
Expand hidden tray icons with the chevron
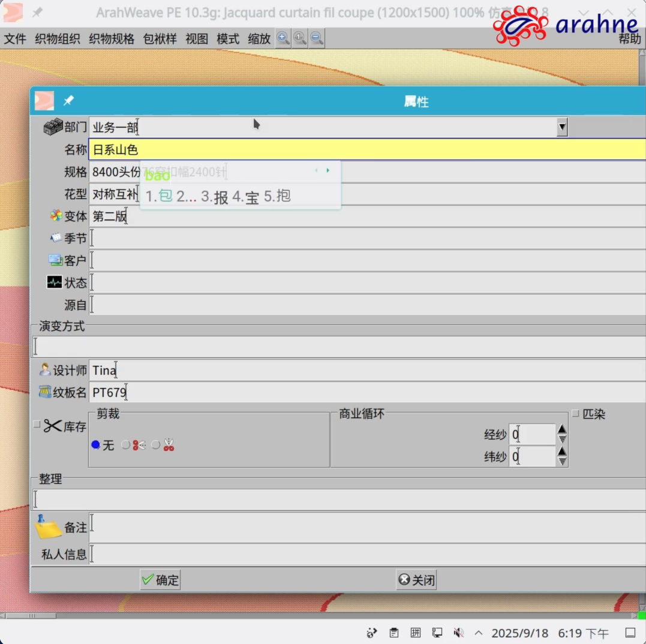click(x=478, y=633)
